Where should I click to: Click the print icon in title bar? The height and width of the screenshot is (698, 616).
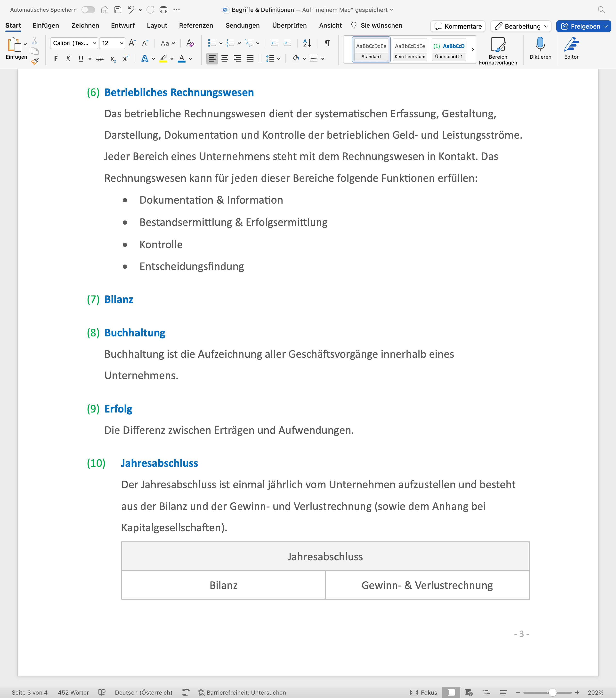pyautogui.click(x=163, y=9)
